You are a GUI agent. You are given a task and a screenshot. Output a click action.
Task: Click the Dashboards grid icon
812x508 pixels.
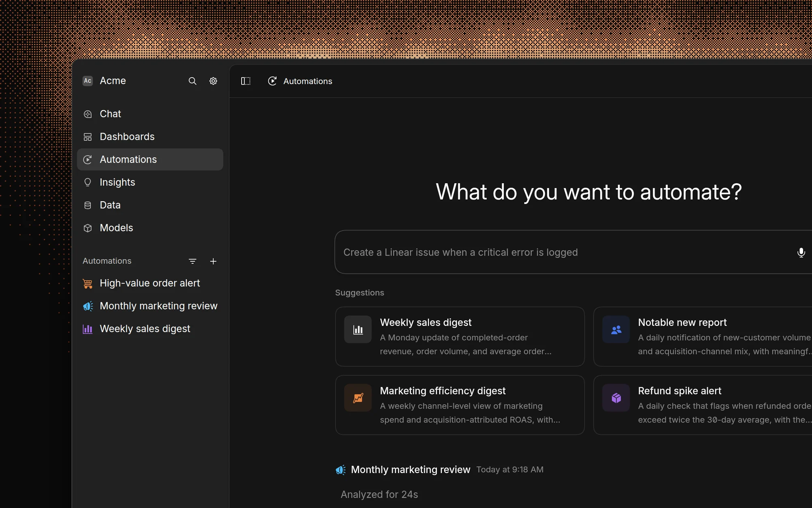coord(88,137)
